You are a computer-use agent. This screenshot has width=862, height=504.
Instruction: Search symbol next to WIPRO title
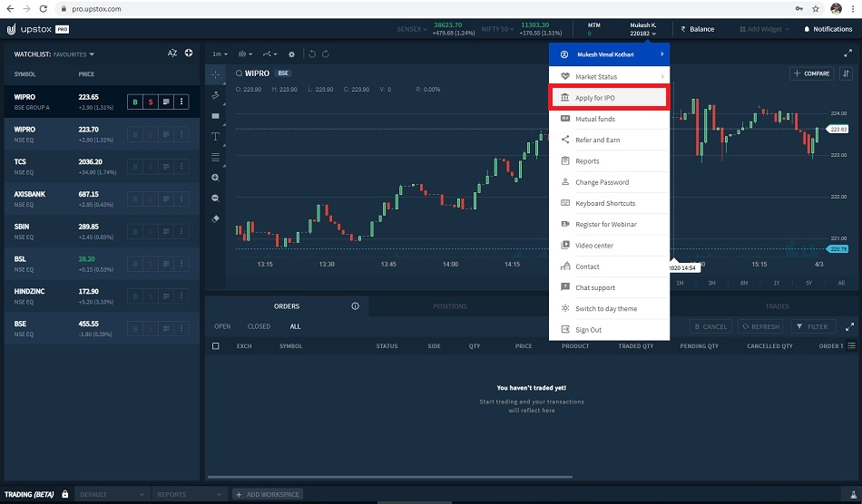pyautogui.click(x=240, y=73)
